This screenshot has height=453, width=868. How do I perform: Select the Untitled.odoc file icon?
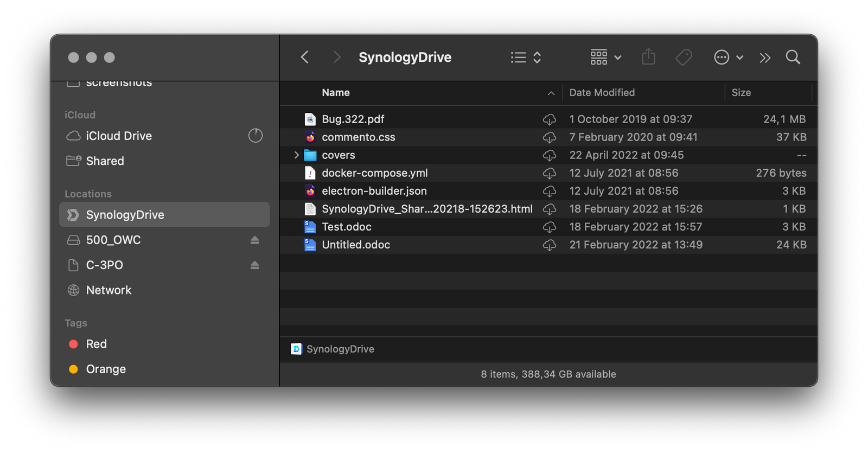pyautogui.click(x=310, y=245)
